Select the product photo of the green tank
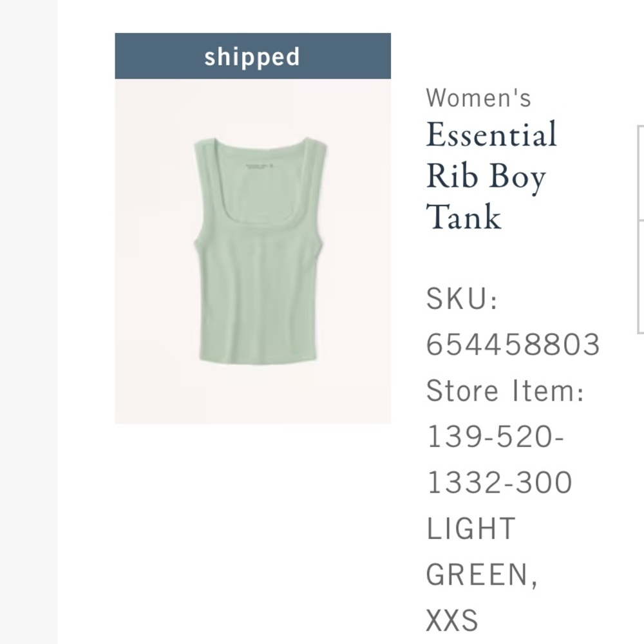 [x=252, y=251]
